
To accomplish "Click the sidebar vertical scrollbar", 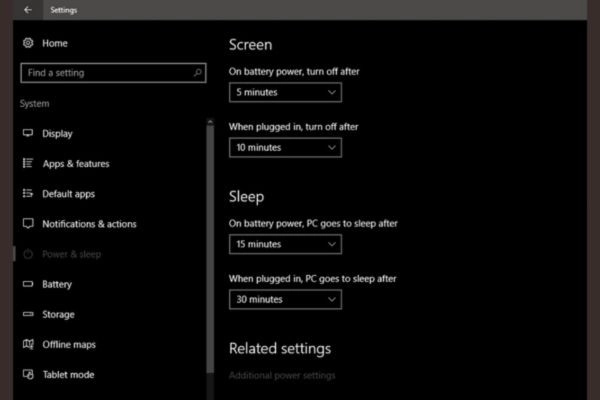I will (x=210, y=250).
